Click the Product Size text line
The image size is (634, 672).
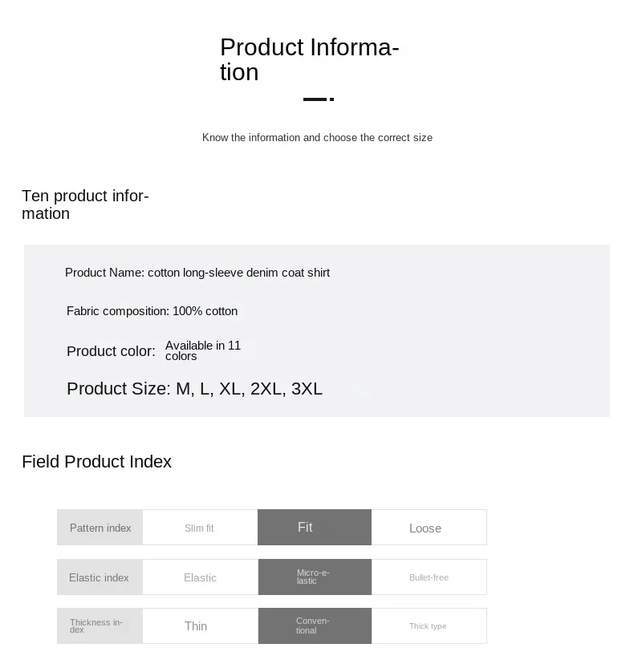194,389
